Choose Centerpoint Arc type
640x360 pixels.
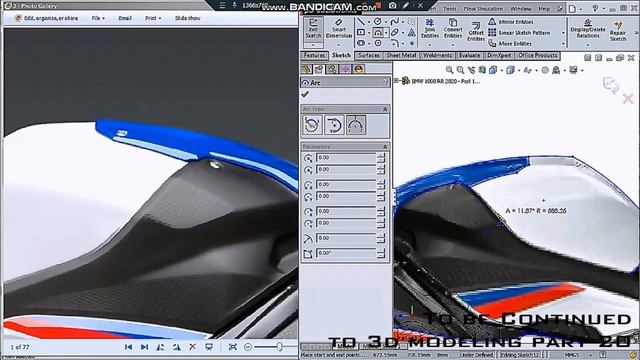click(x=312, y=124)
